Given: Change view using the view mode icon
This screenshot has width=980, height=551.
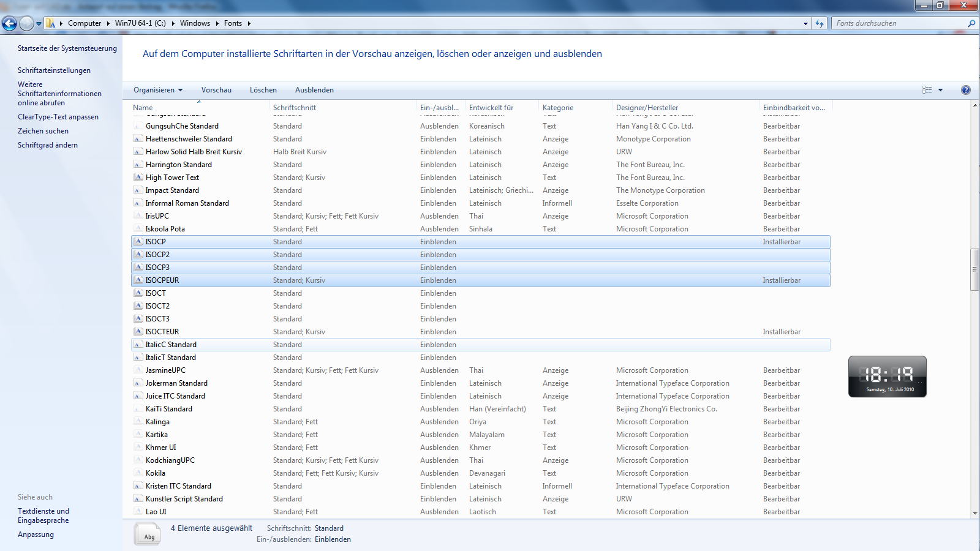Looking at the screenshot, I should click(927, 90).
